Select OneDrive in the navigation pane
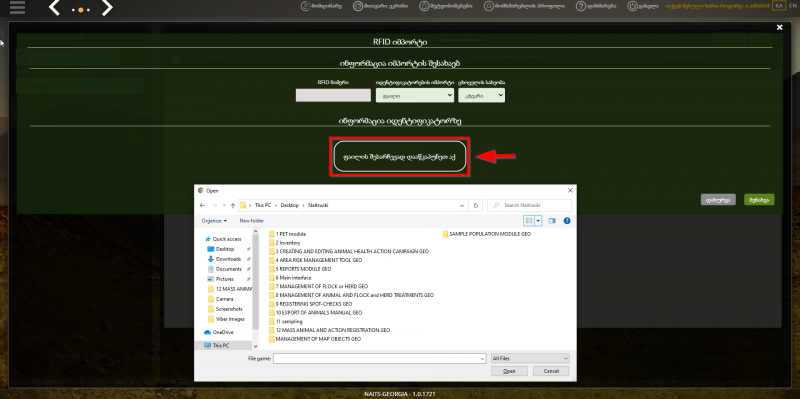This screenshot has width=800, height=399. click(219, 332)
